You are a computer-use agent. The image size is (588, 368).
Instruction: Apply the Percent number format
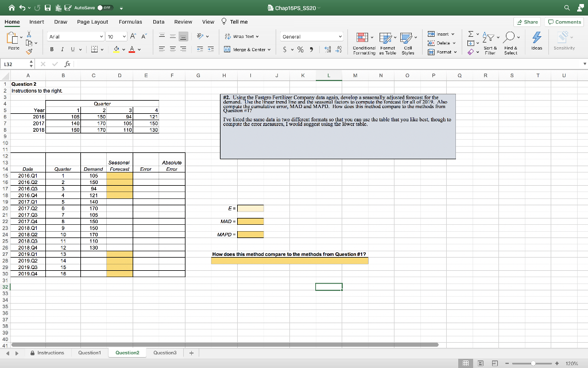click(x=300, y=50)
